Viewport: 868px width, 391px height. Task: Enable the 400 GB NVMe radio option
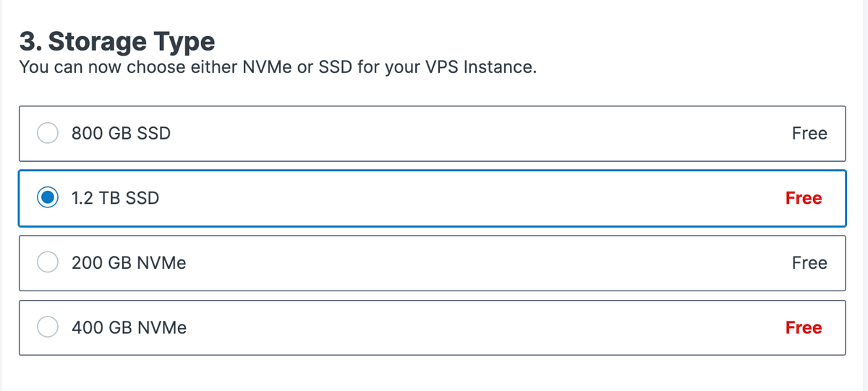point(48,327)
